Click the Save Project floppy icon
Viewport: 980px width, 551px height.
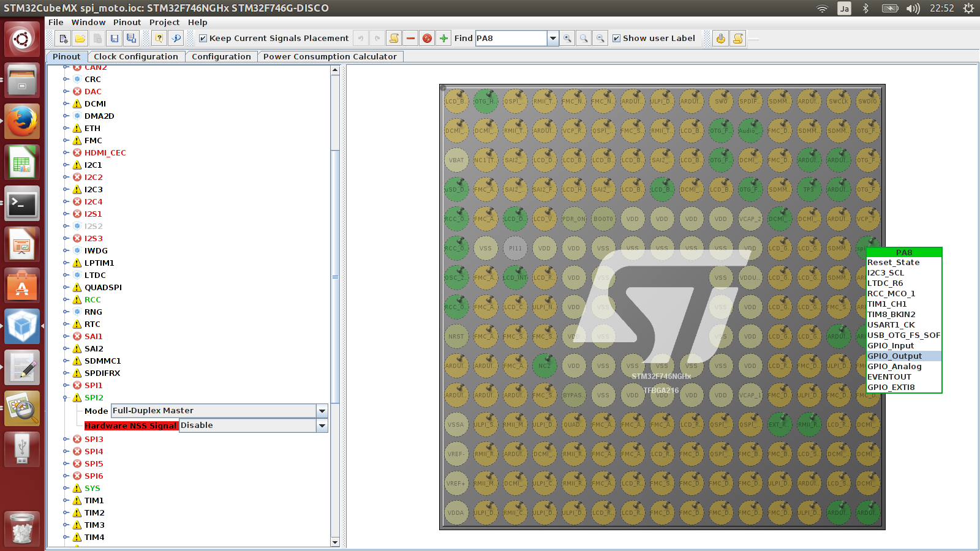(114, 39)
